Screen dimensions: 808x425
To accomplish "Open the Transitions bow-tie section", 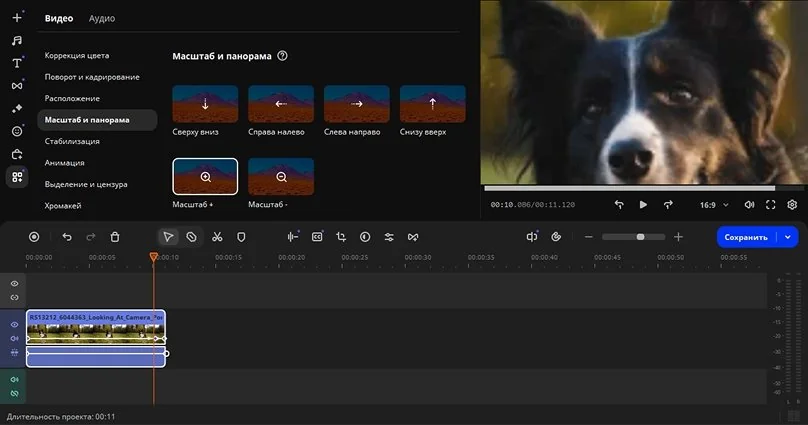I will (17, 86).
